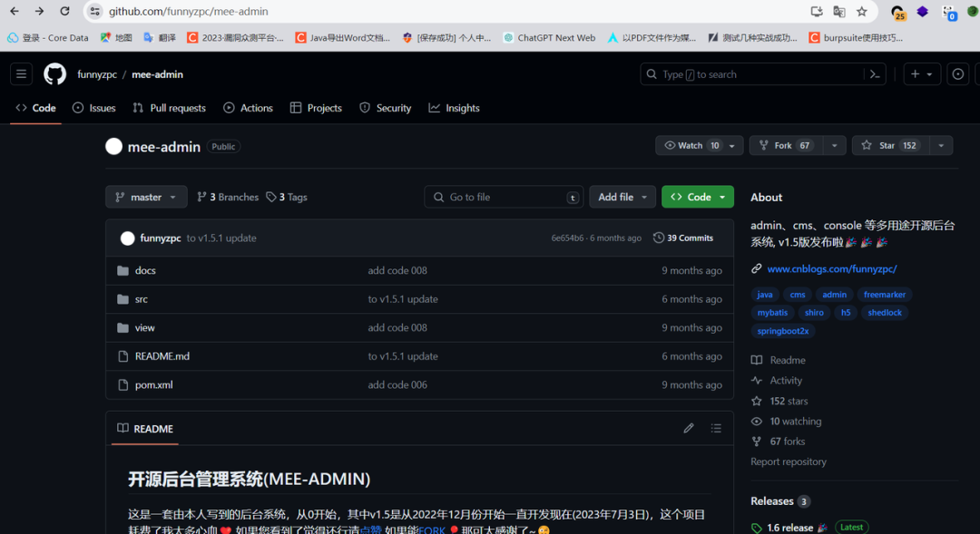This screenshot has width=980, height=534.
Task: Switch to the Projects tab
Action: pyautogui.click(x=317, y=108)
